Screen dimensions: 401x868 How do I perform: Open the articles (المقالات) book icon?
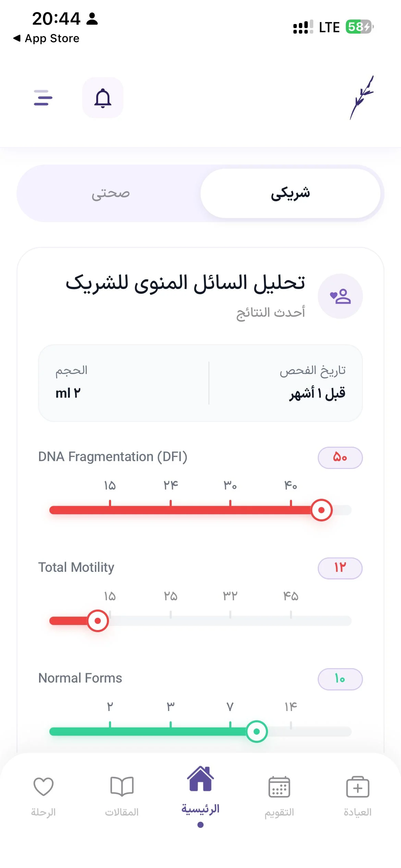pos(122,786)
